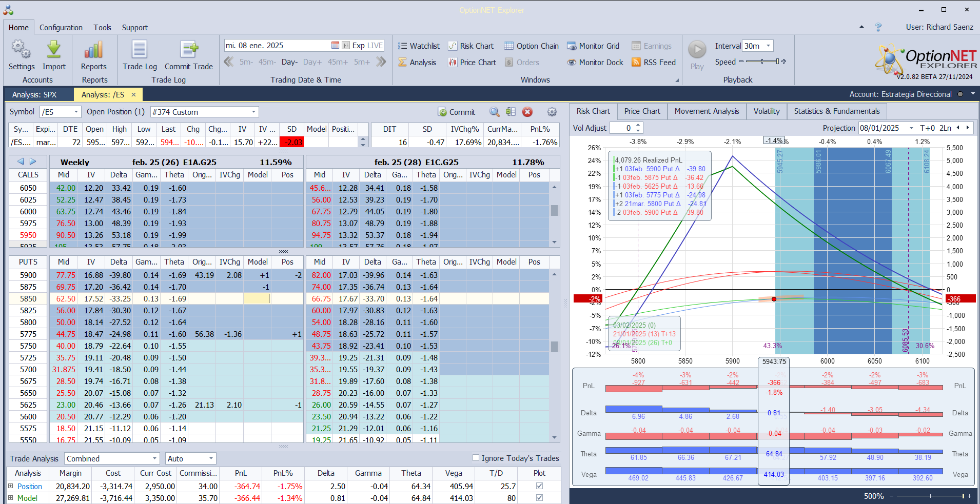Click the projection next-day right arrow

point(968,128)
